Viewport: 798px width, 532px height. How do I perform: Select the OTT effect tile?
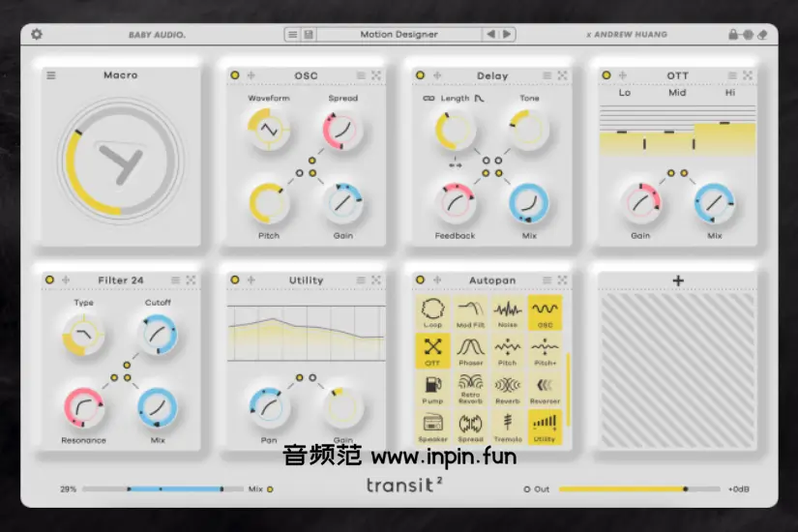click(x=432, y=351)
